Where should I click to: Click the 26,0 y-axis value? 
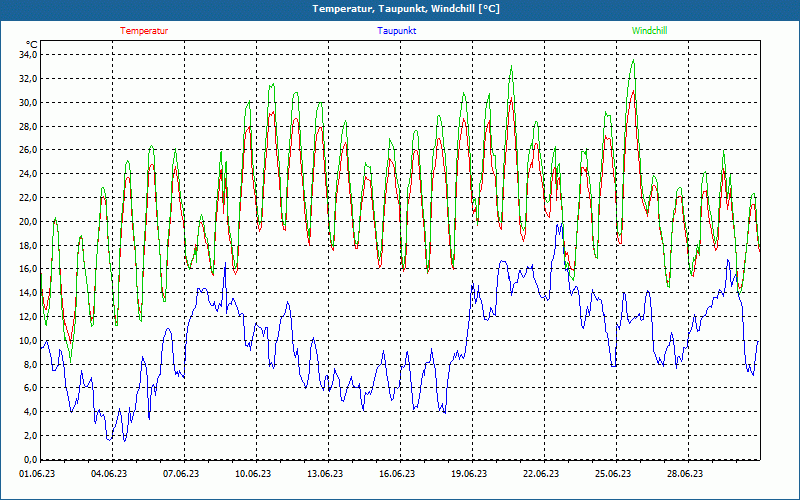coord(28,150)
